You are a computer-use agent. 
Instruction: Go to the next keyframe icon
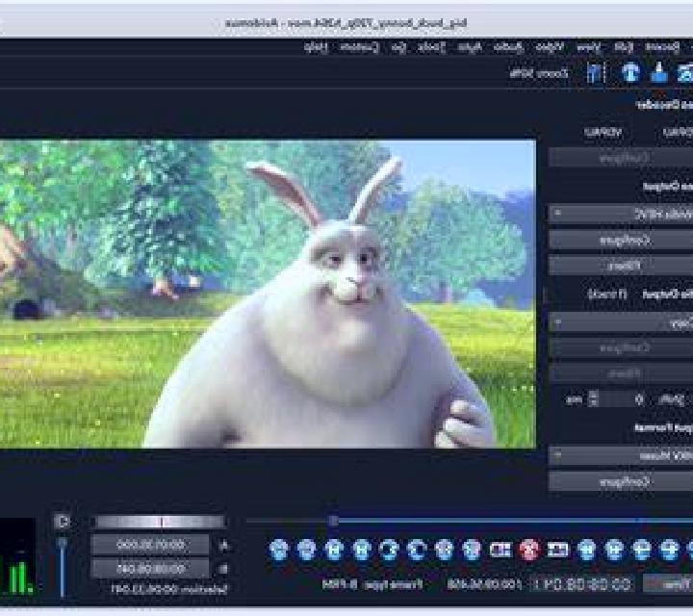pyautogui.click(x=586, y=550)
